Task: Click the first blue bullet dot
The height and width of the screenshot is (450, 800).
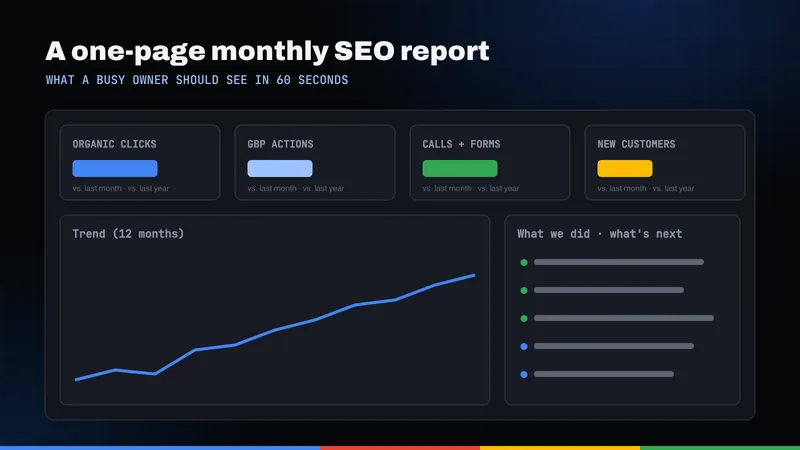Action: coord(524,346)
